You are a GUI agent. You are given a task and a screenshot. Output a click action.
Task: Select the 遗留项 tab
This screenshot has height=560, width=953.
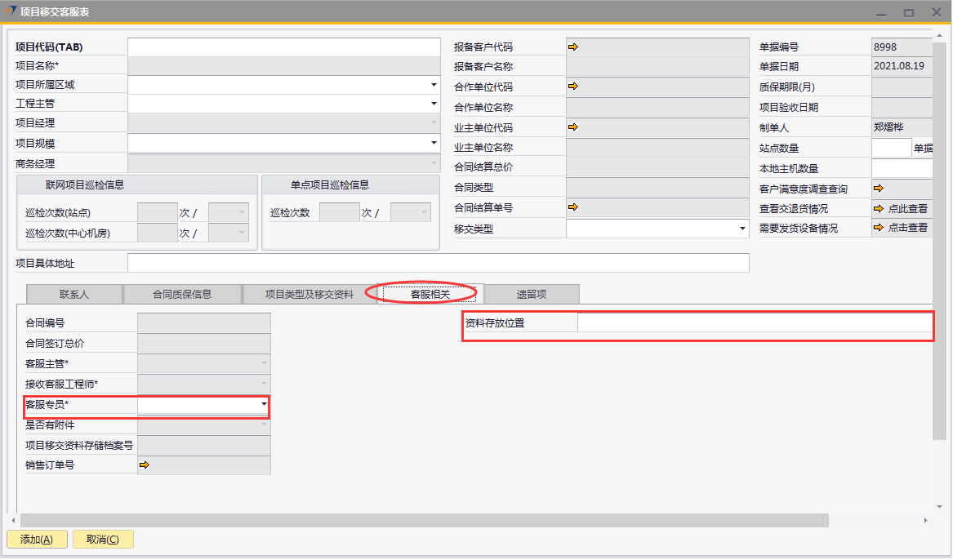532,294
